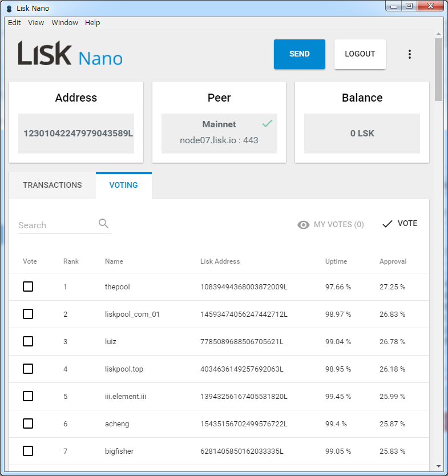448x476 pixels.
Task: Click the Vote column header
Action: pyautogui.click(x=30, y=261)
